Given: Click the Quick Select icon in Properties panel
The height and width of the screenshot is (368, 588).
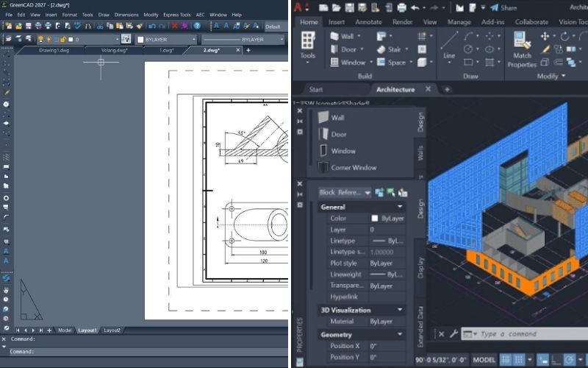Looking at the screenshot, I should [x=403, y=193].
